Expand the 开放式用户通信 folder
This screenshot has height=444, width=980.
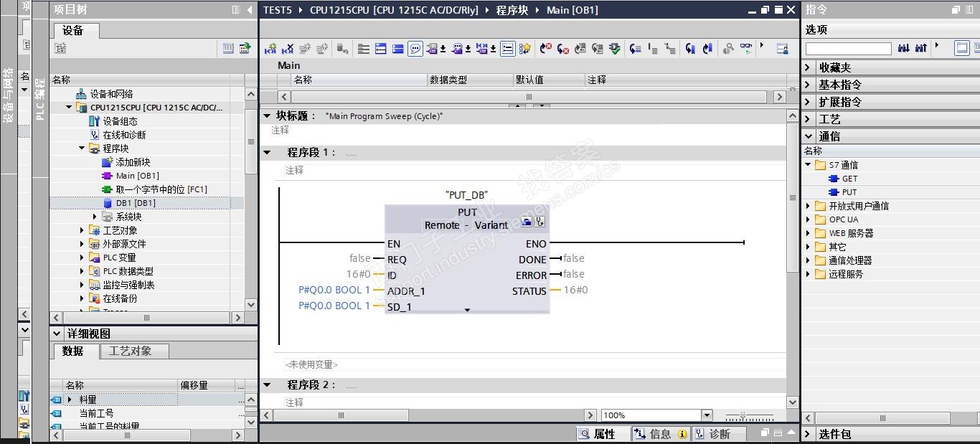[x=809, y=206]
